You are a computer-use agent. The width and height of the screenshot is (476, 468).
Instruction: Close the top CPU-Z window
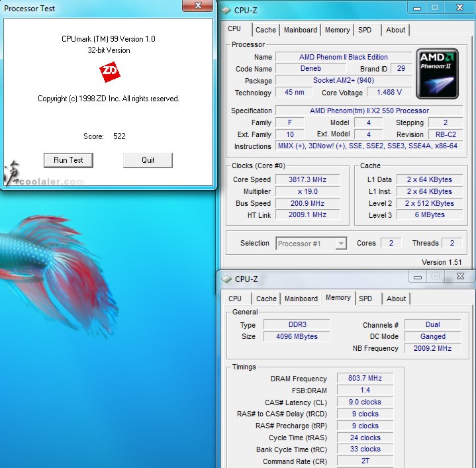pyautogui.click(x=459, y=7)
